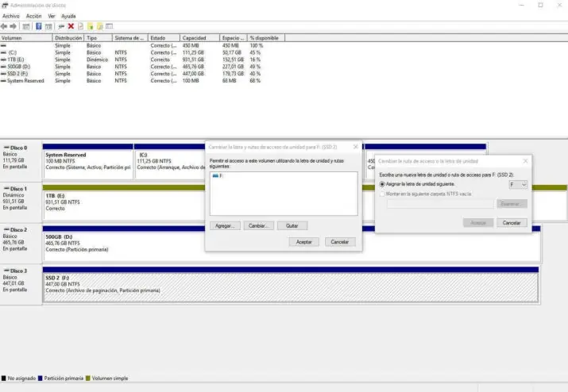Image resolution: width=568 pixels, height=392 pixels.
Task: Click the Disk Management title bar app icon
Action: 5,5
